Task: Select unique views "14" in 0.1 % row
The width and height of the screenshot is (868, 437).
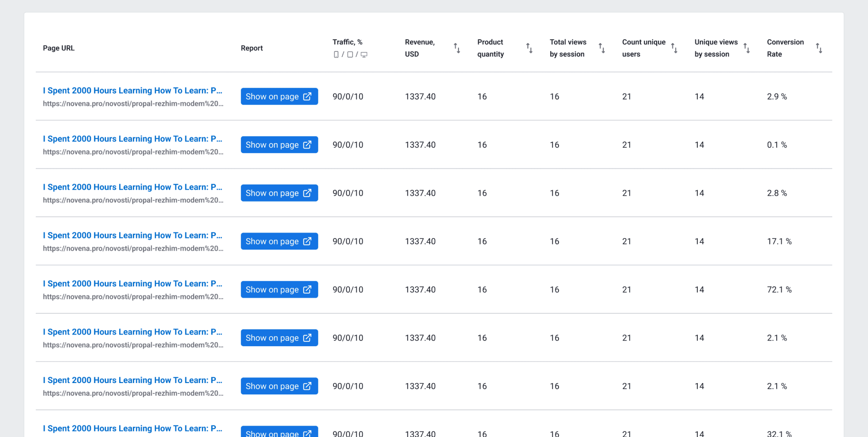Action: (x=699, y=145)
